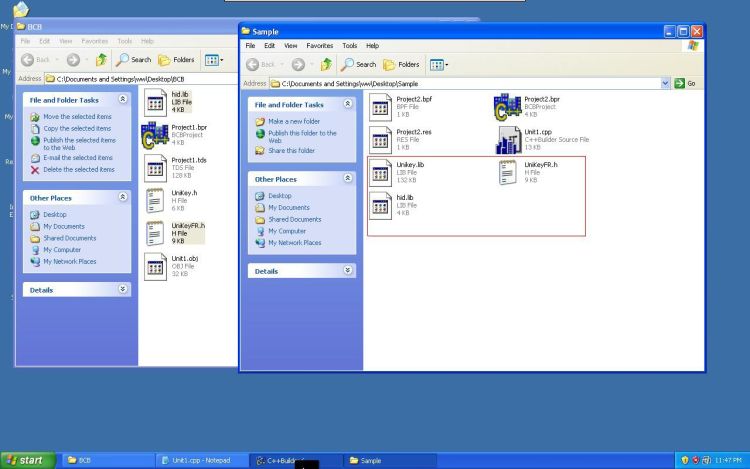Open Search in Sample window toolbar
This screenshot has height=469, width=750.
[358, 65]
